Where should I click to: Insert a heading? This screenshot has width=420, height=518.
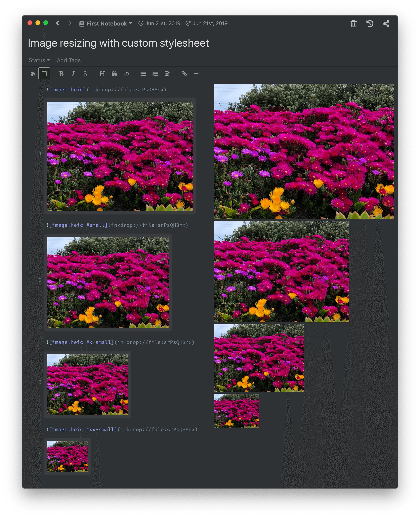tap(102, 74)
